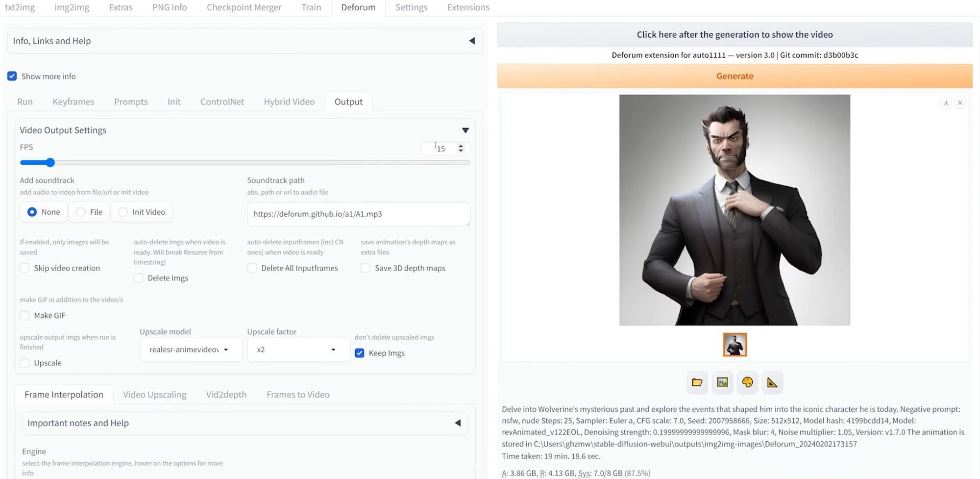The image size is (980, 479).
Task: Select the Frame Interpolation tab
Action: coord(64,395)
